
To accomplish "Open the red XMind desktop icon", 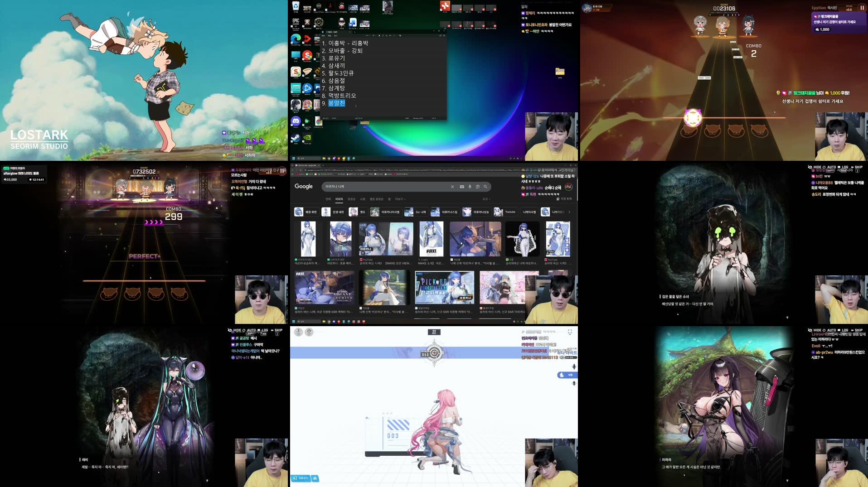I will tap(445, 6).
